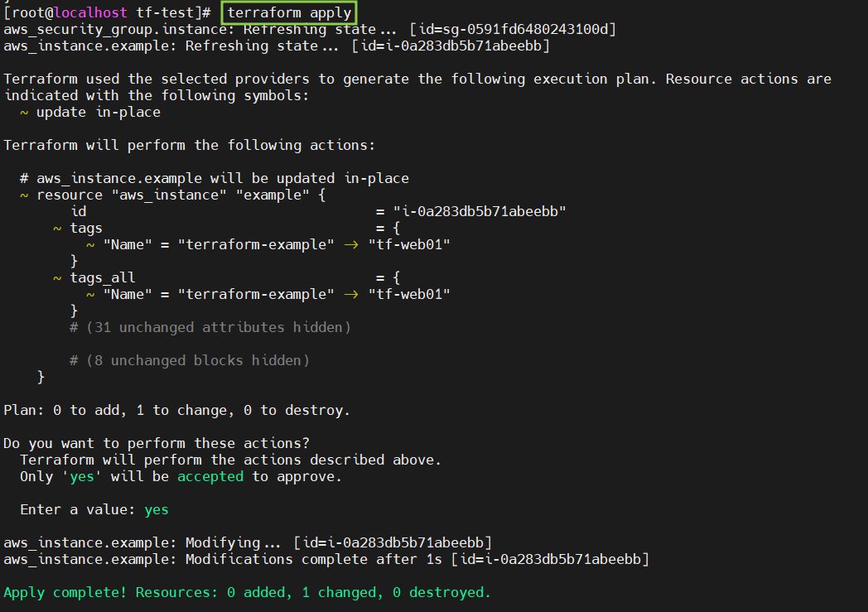The width and height of the screenshot is (868, 612).
Task: Click the 'aws_instance.example: Modifying...' line
Action: (248, 542)
